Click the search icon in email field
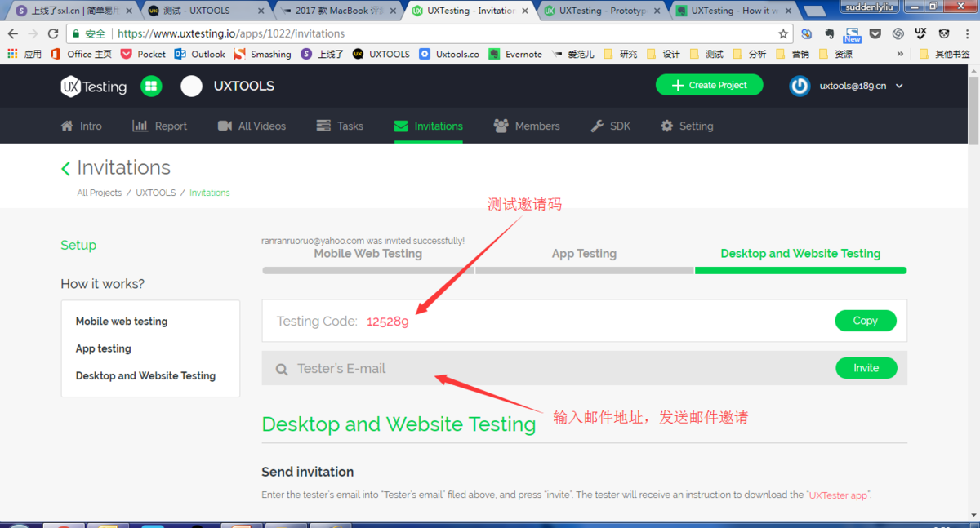Screen dimensions: 980x528 click(x=282, y=370)
